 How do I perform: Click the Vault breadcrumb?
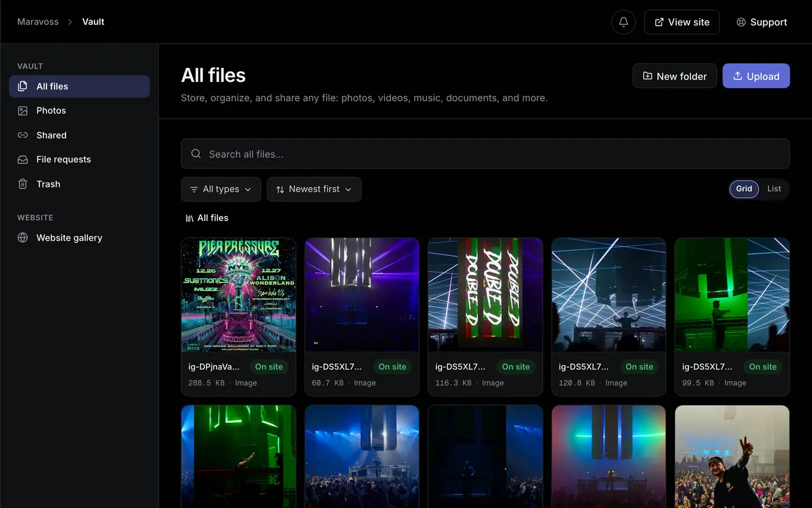point(93,22)
